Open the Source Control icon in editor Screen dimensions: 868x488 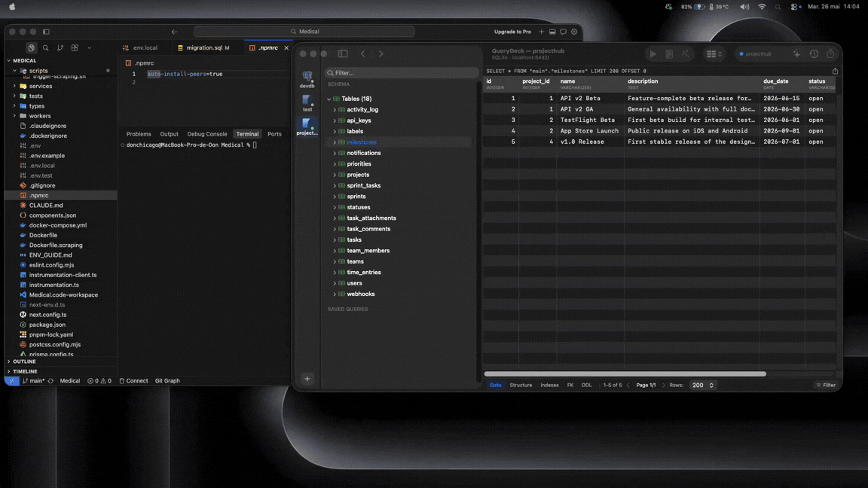[60, 48]
